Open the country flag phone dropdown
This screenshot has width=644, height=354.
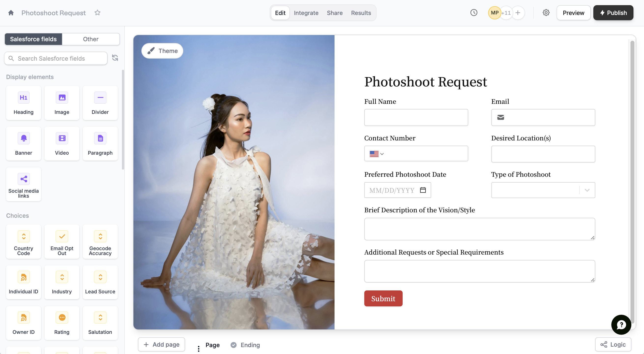point(376,154)
